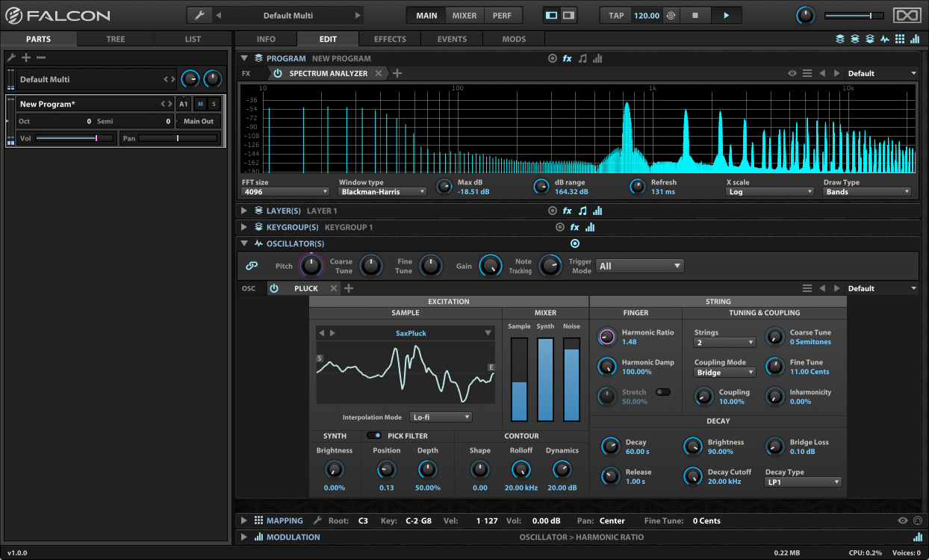Open the Trigger Mode dropdown
The height and width of the screenshot is (560, 929).
point(639,266)
